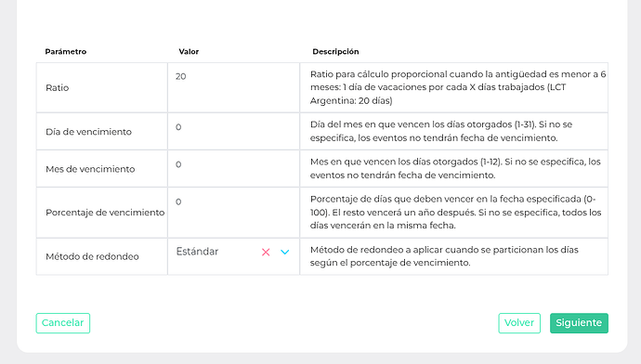641x364 pixels.
Task: Select the Método de redondeo parameter label
Action: point(92,256)
